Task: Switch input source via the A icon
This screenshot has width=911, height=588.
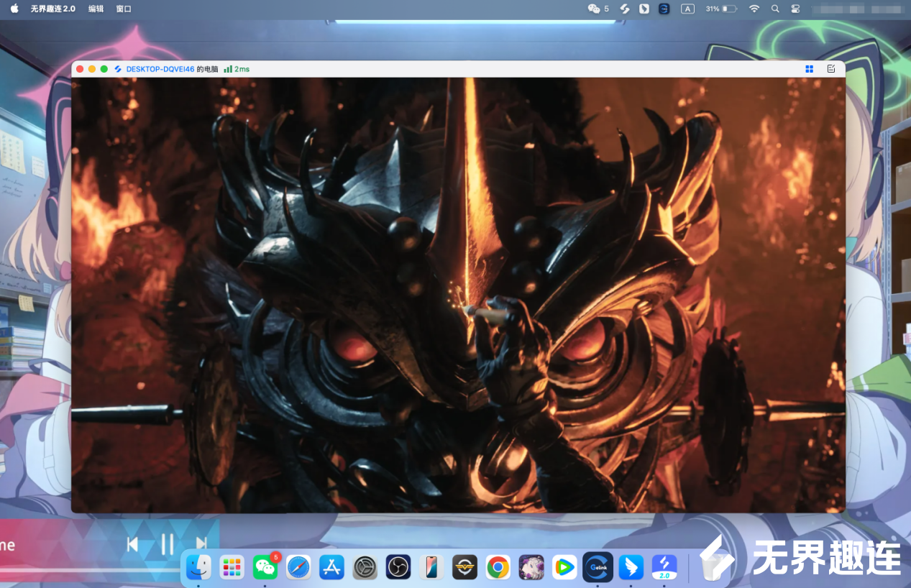Action: [x=687, y=9]
